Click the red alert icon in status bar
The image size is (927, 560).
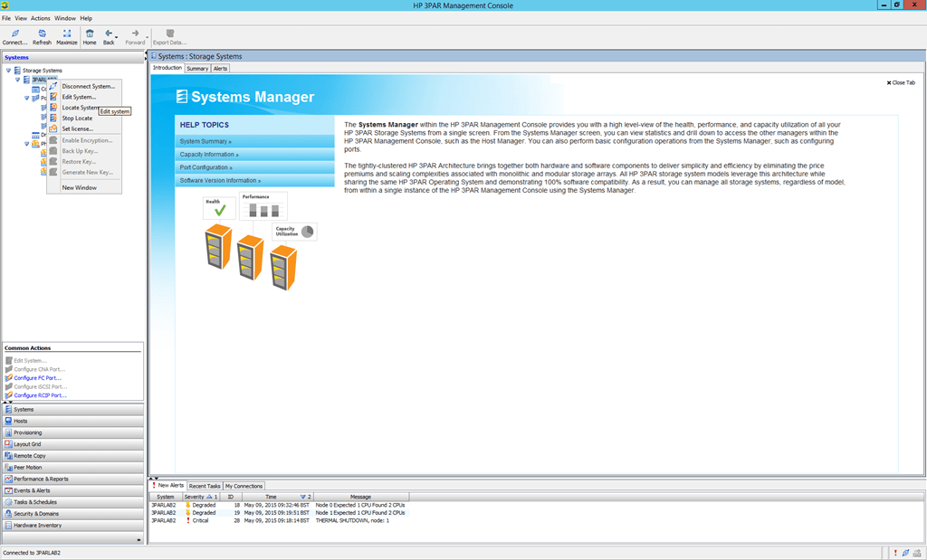[895, 553]
